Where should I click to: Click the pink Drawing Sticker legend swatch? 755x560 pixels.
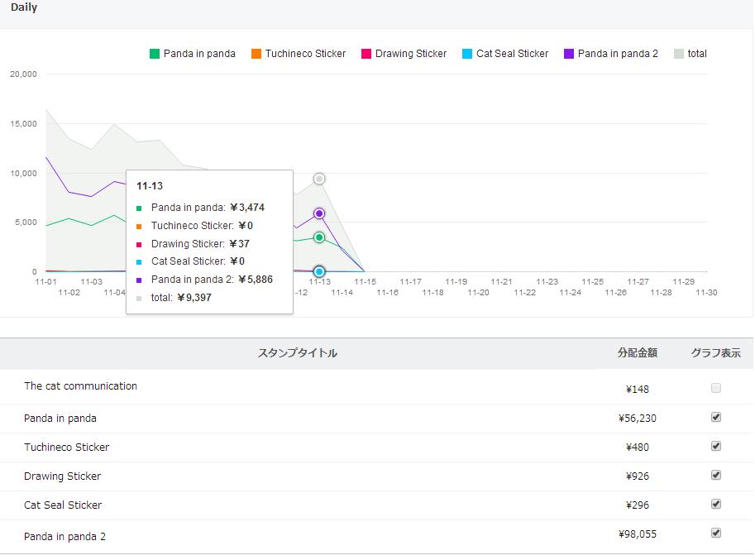pos(366,54)
